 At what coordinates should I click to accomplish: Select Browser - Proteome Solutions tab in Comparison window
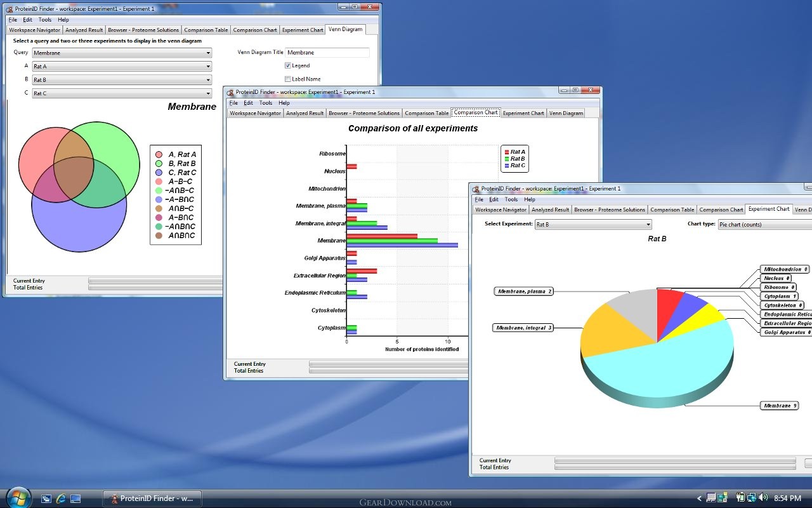[x=364, y=113]
